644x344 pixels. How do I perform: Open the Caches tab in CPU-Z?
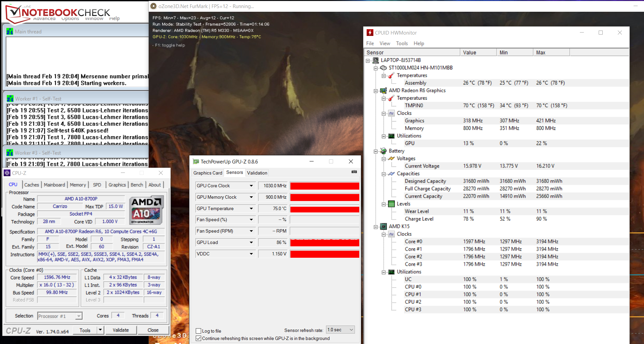click(x=32, y=185)
